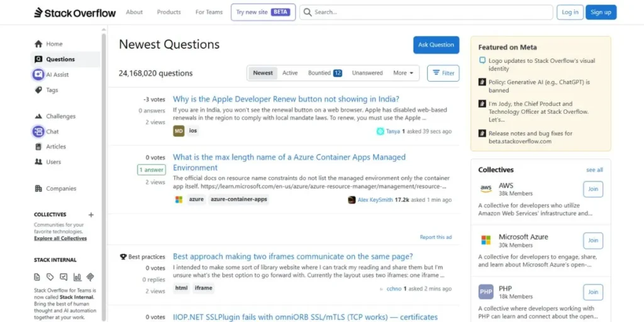Screen dimensions: 644x322
Task: Click the Stack Internal checkmark-chat icon
Action: [64, 277]
